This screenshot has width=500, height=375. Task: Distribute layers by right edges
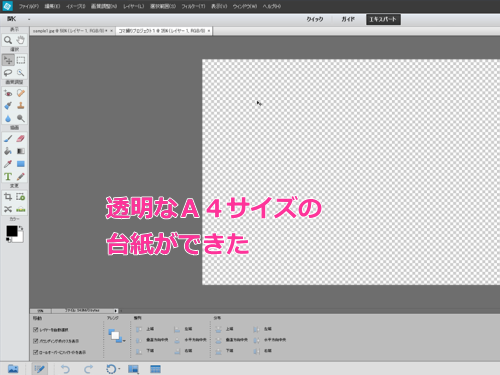click(262, 351)
